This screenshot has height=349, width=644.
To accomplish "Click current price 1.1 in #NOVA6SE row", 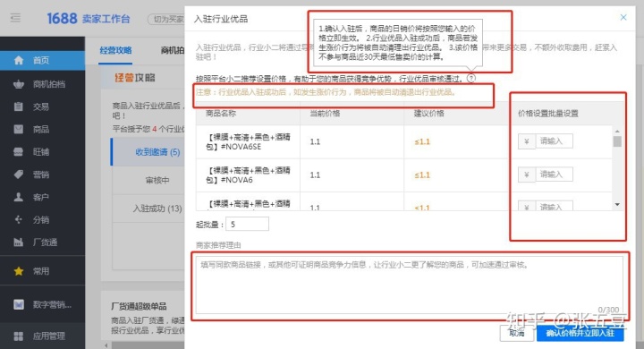I will point(315,141).
